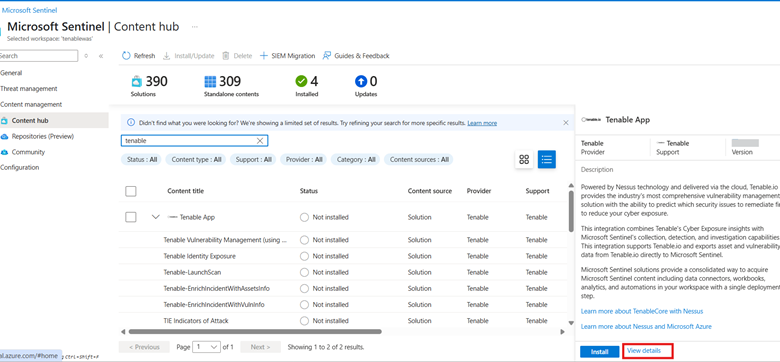The width and height of the screenshot is (780, 362).
Task: Open the Status : All filter
Action: point(142,160)
